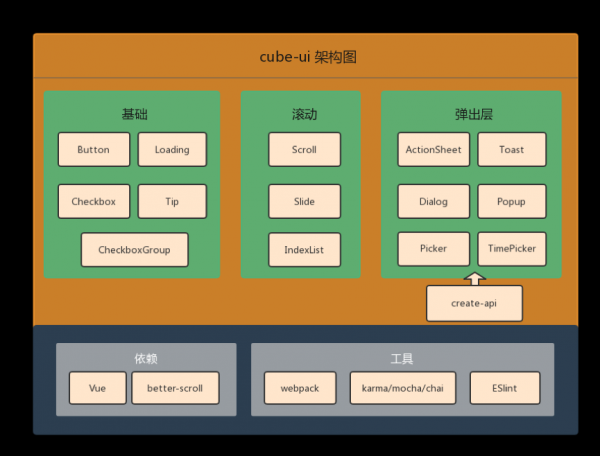Select the Slide component box
The height and width of the screenshot is (456, 600).
[x=304, y=202]
